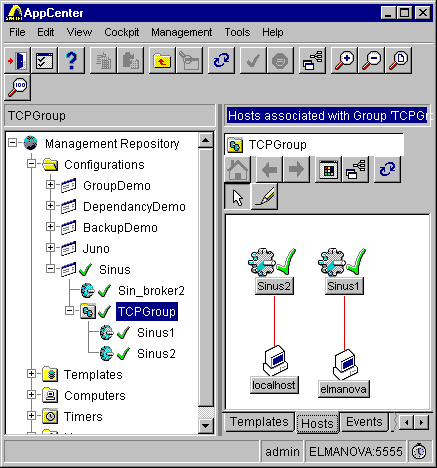Click the folder with red up arrow

click(162, 60)
